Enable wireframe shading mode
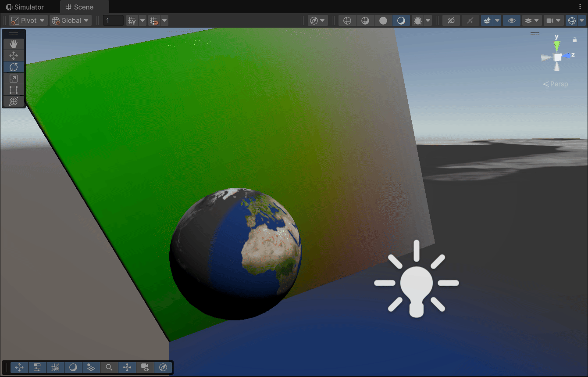Viewport: 588px width, 377px height. click(x=347, y=21)
